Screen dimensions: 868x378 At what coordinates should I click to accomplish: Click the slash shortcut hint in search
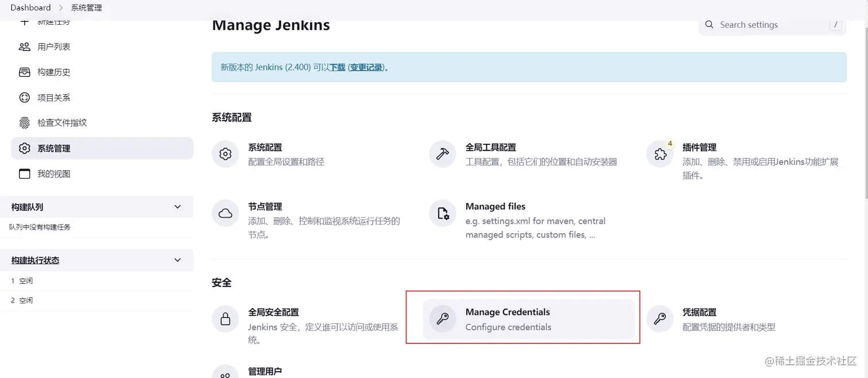[x=836, y=25]
